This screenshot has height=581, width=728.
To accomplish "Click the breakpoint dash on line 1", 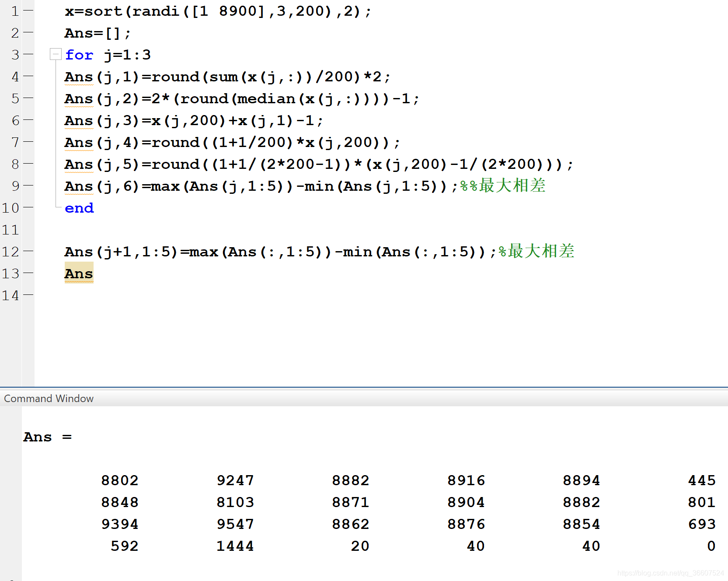I will (28, 10).
